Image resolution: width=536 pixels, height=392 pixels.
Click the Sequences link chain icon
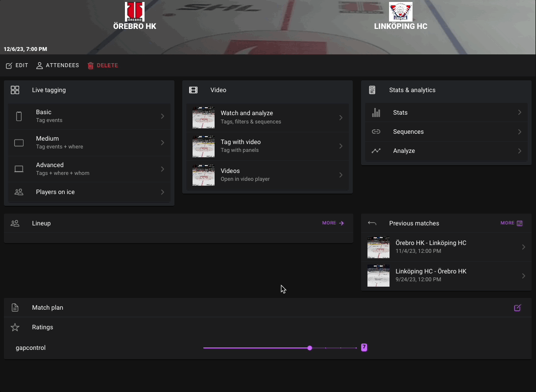click(376, 132)
